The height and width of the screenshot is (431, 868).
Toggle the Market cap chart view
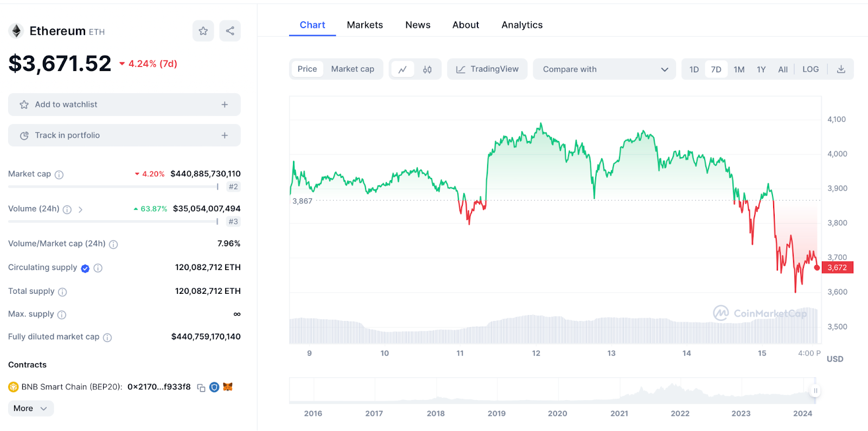[353, 69]
